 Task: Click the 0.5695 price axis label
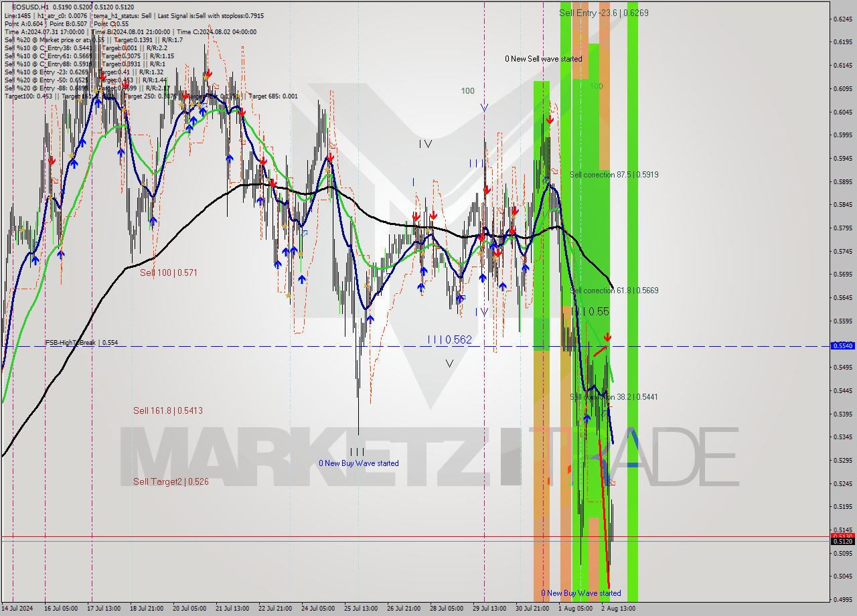tap(842, 275)
